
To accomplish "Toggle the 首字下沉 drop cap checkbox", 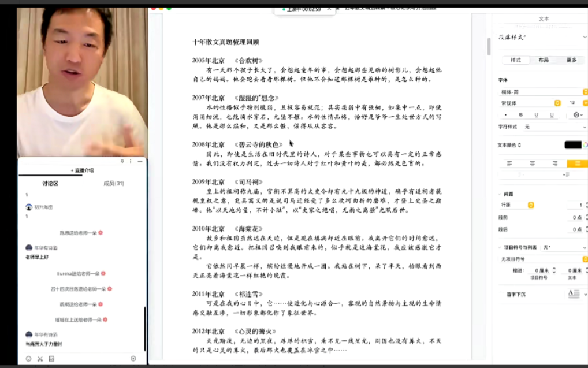I will 501,294.
